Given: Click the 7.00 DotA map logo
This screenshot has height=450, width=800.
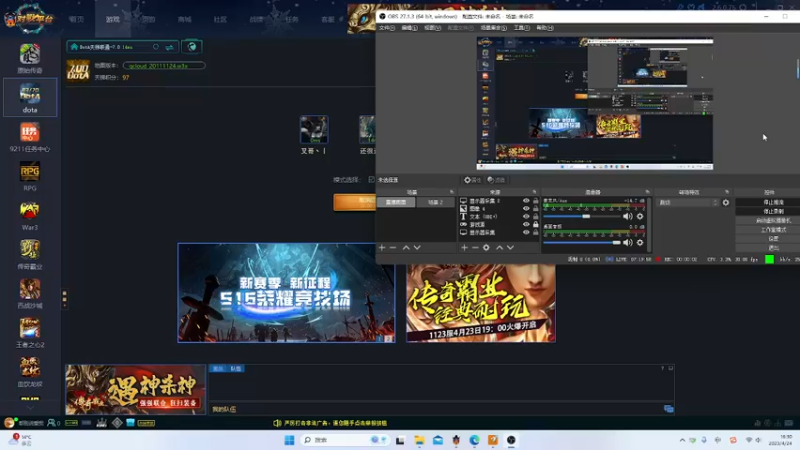Looking at the screenshot, I should pyautogui.click(x=78, y=71).
